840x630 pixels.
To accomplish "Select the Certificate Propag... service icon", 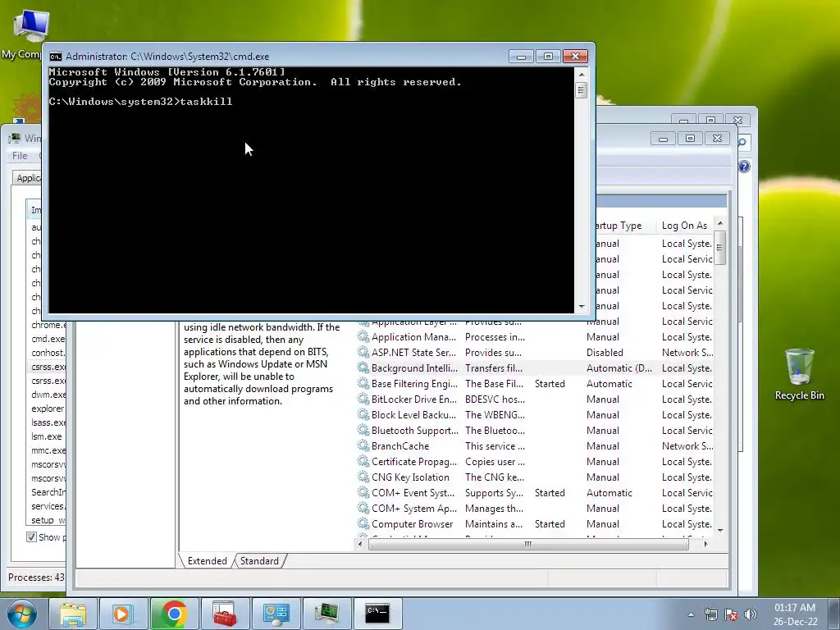I will tap(363, 461).
